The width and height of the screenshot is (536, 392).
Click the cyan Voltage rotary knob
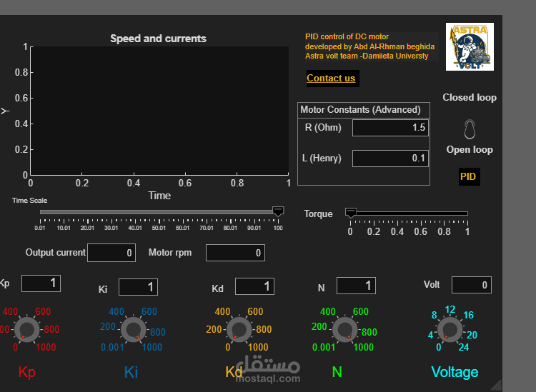[x=450, y=330]
